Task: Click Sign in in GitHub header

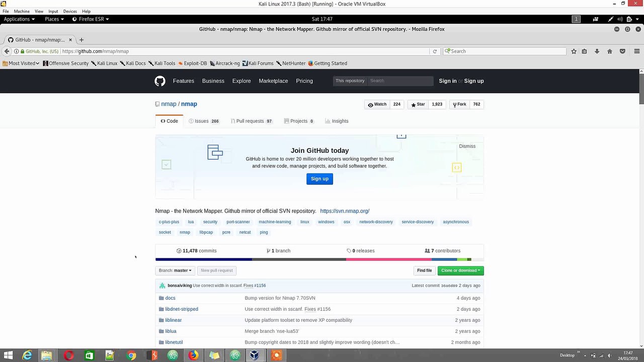Action: [x=448, y=81]
